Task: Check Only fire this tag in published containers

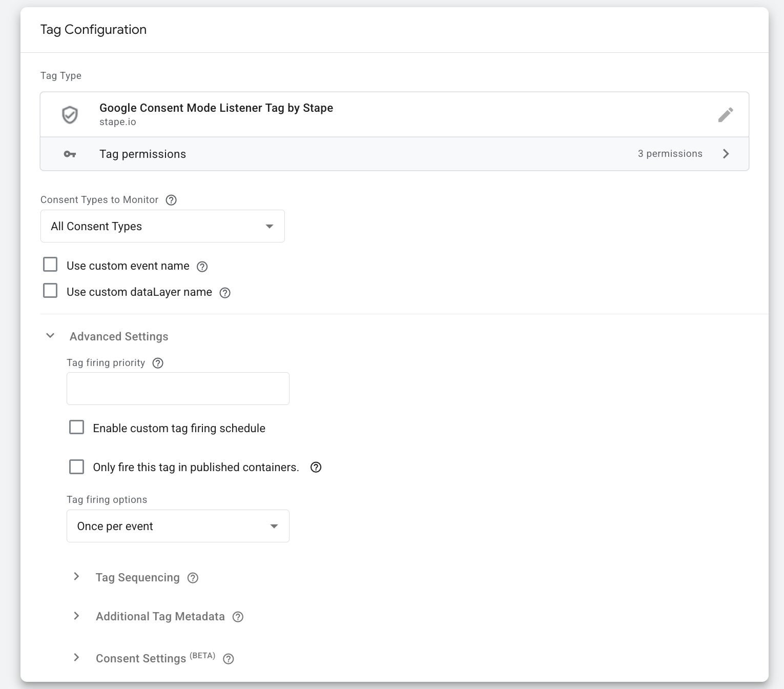Action: click(x=76, y=467)
